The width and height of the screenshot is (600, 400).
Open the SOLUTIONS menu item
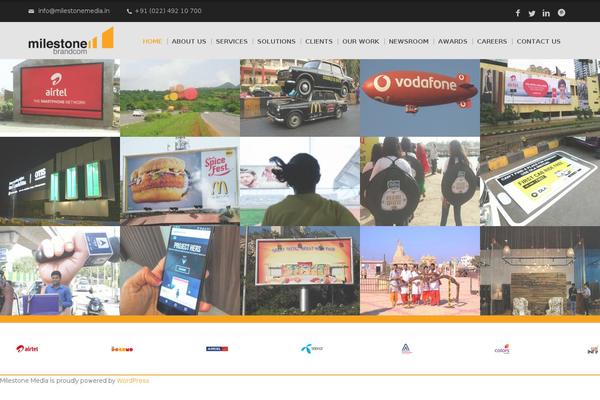(x=276, y=41)
